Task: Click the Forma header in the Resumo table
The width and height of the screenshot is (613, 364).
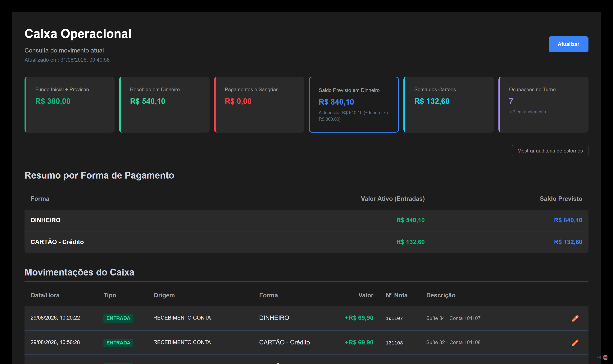Action: [x=40, y=199]
